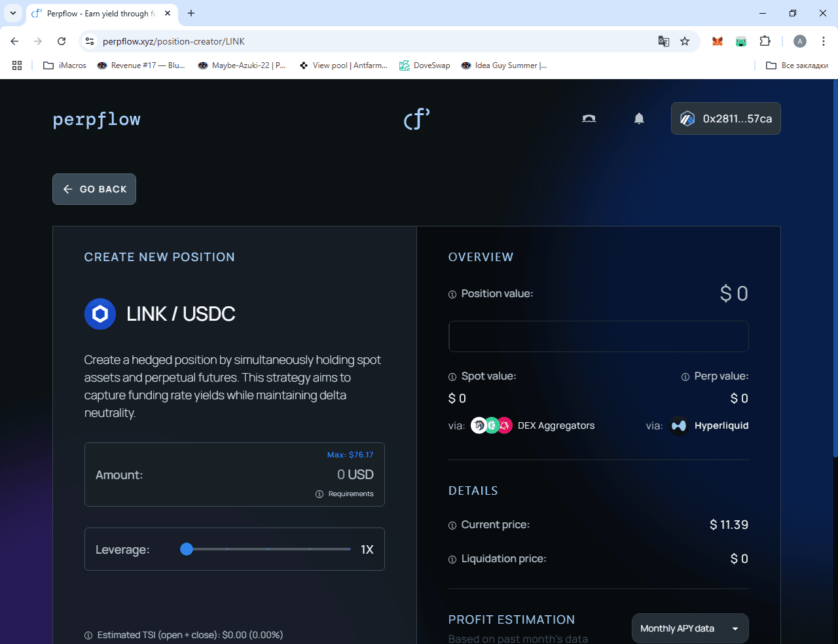Viewport: 838px width, 644px height.
Task: Click the Arbitrum network icon in wallet button
Action: [687, 118]
